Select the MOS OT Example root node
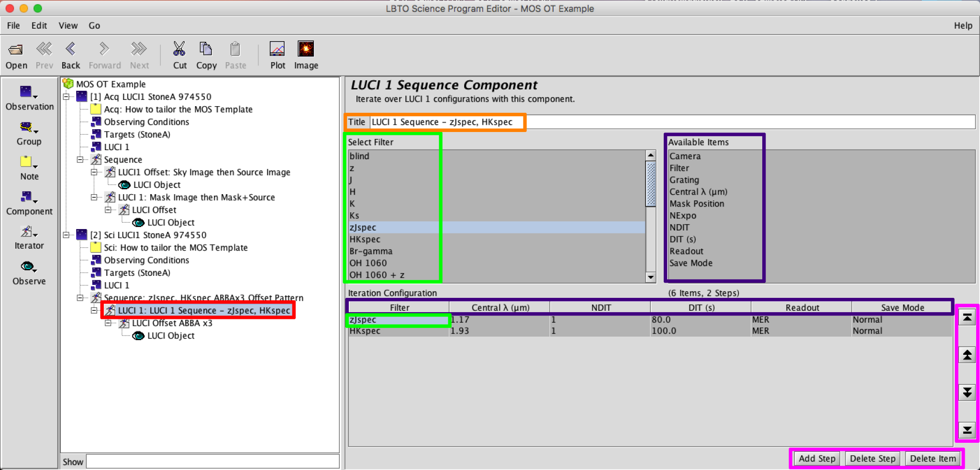Image resolution: width=980 pixels, height=470 pixels. click(104, 84)
